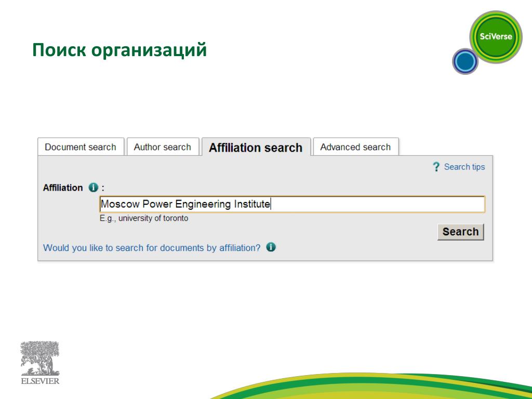Click the 'Поиск организаций' heading
The height and width of the screenshot is (399, 532).
(119, 50)
